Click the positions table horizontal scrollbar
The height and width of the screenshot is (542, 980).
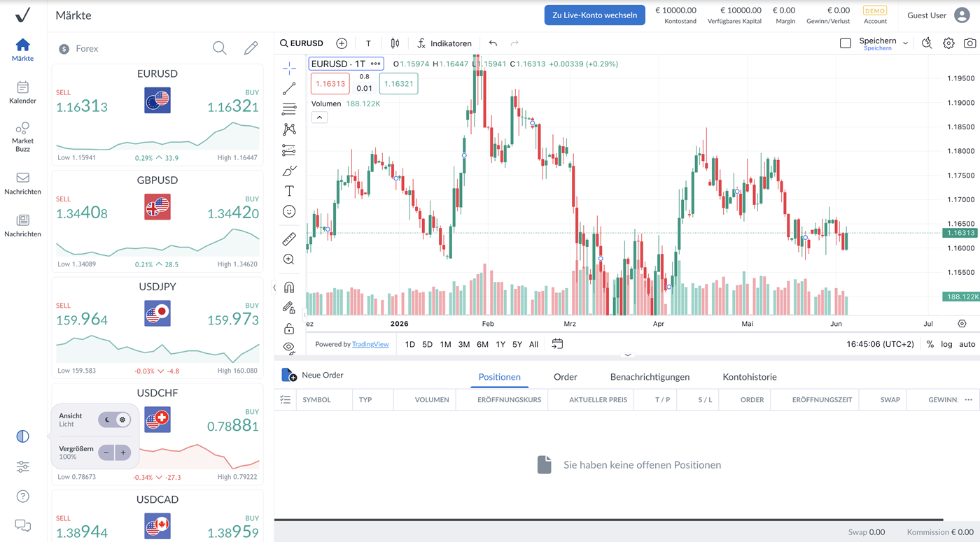(608, 520)
